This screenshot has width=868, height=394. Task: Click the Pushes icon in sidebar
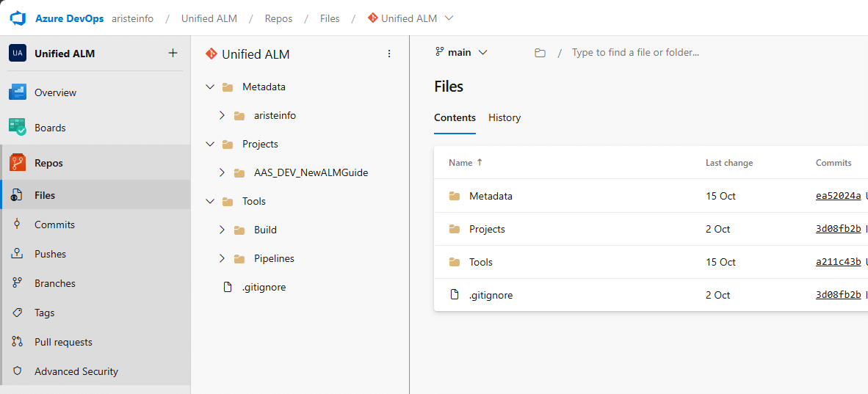[17, 253]
